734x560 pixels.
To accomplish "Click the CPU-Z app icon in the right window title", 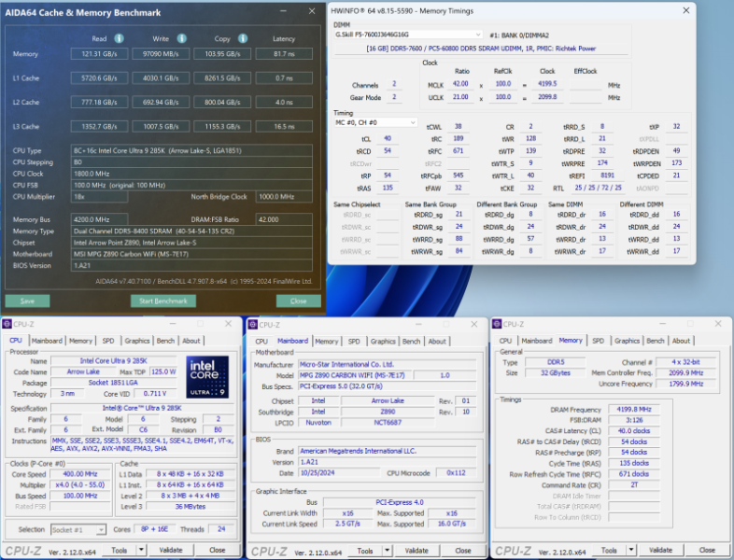I will (497, 324).
